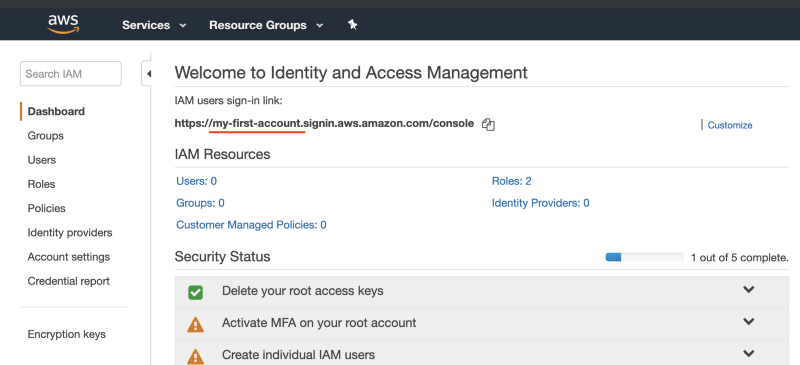Click Identity Providers: 0 link
This screenshot has width=800, height=365.
(x=541, y=203)
